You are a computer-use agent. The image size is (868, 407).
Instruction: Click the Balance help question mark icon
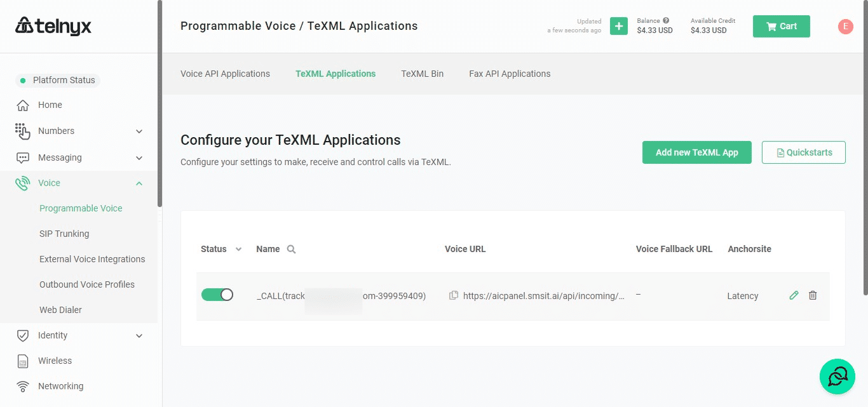click(666, 20)
